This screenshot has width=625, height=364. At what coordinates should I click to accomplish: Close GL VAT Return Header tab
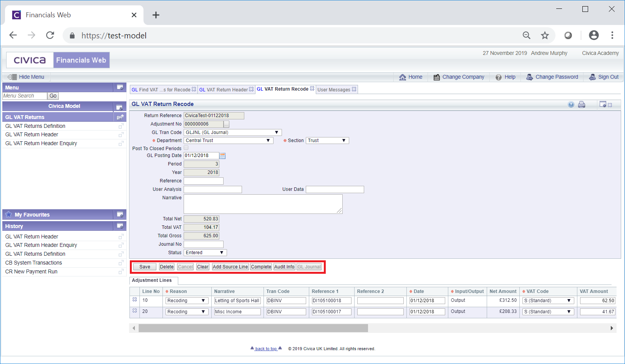[x=251, y=89]
